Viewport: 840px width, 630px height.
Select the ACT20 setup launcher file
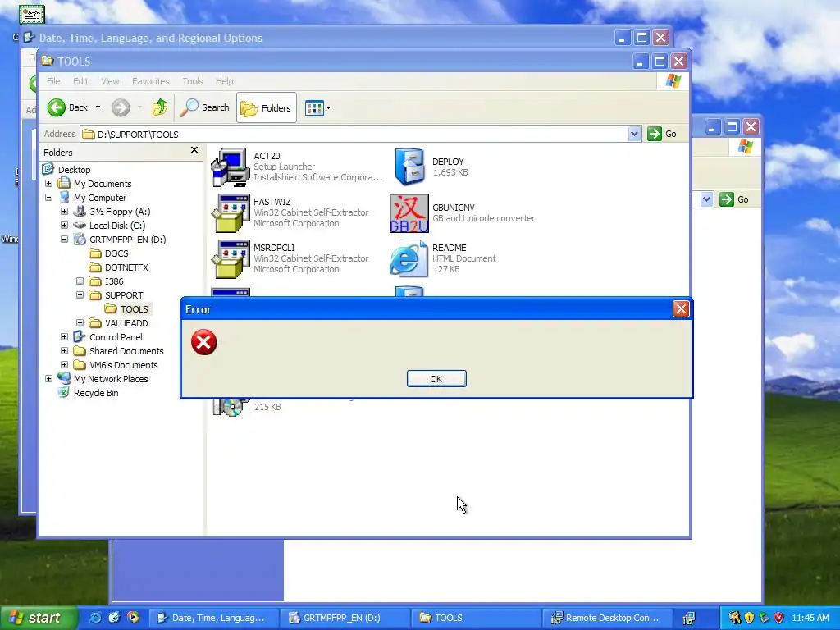pos(295,167)
